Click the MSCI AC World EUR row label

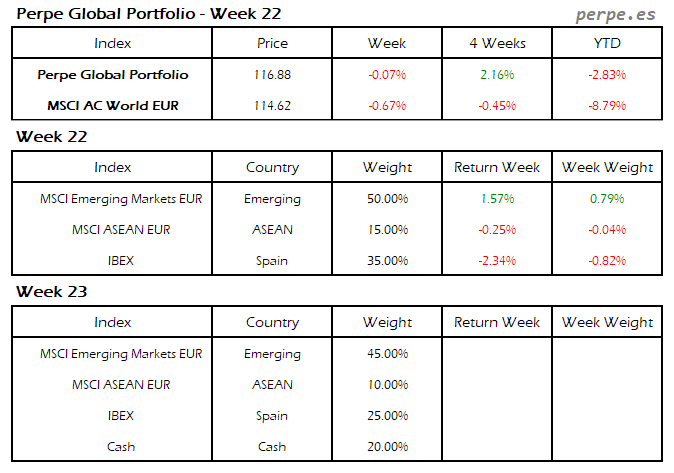pos(112,106)
